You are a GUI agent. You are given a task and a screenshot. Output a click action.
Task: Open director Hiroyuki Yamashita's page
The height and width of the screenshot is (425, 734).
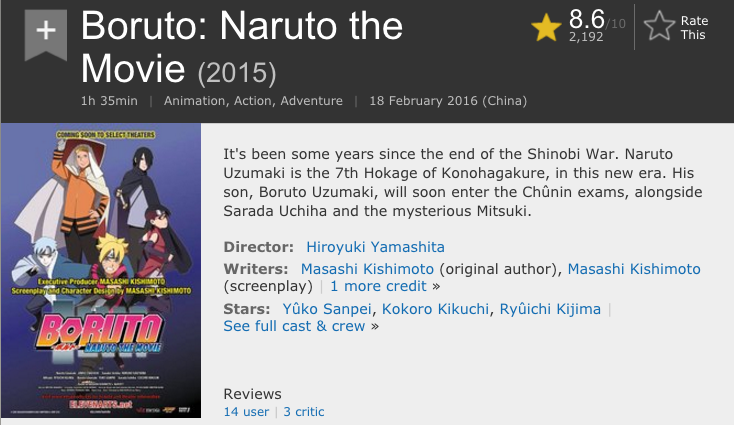coord(367,246)
